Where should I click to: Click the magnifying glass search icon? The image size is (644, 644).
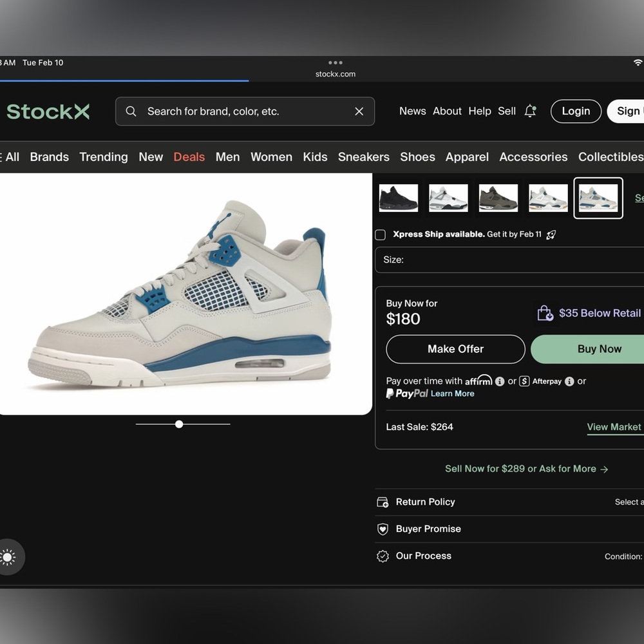pyautogui.click(x=131, y=111)
